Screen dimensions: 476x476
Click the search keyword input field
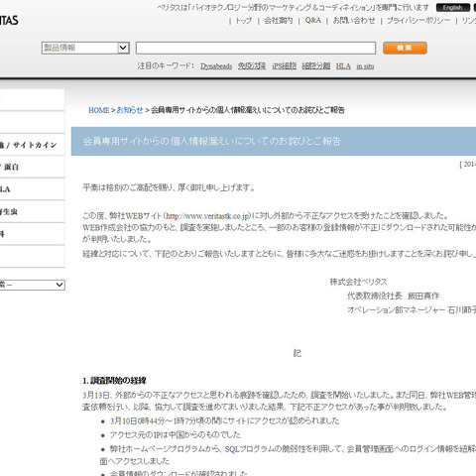[256, 48]
